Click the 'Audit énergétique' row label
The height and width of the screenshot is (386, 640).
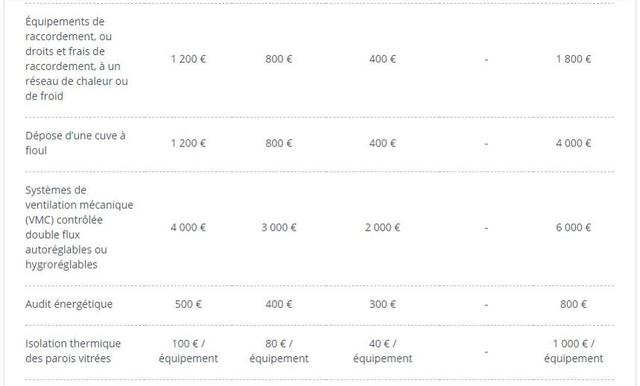(69, 304)
